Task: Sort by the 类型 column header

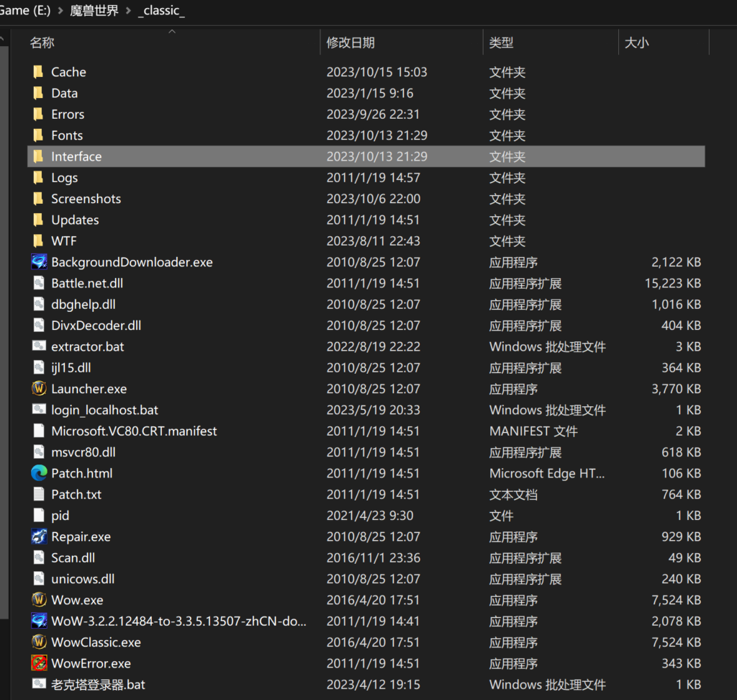Action: pyautogui.click(x=501, y=42)
